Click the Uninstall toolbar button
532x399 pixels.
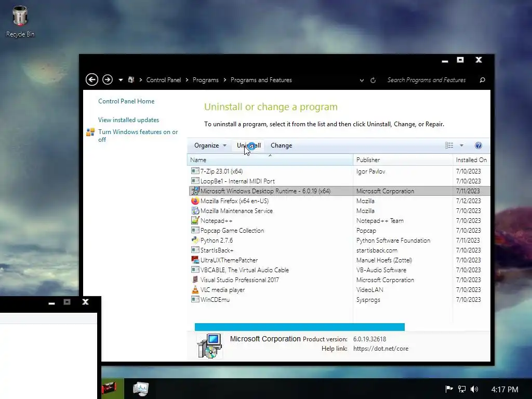tap(249, 145)
